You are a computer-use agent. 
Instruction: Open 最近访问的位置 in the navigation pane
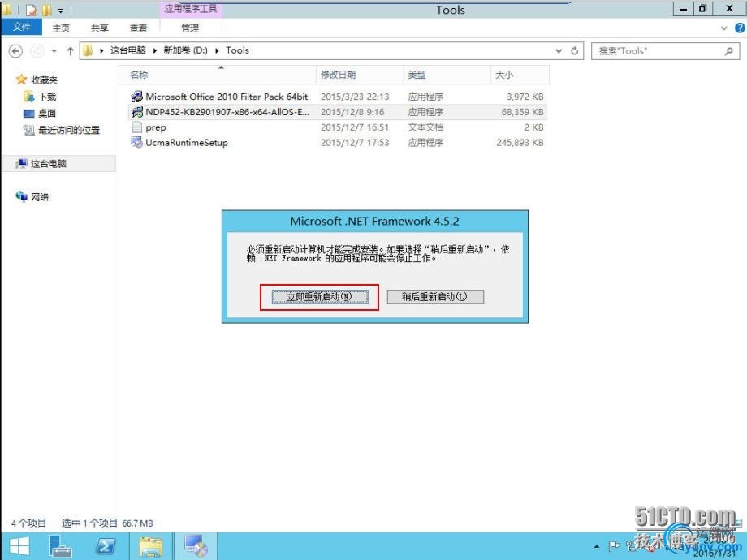point(69,130)
